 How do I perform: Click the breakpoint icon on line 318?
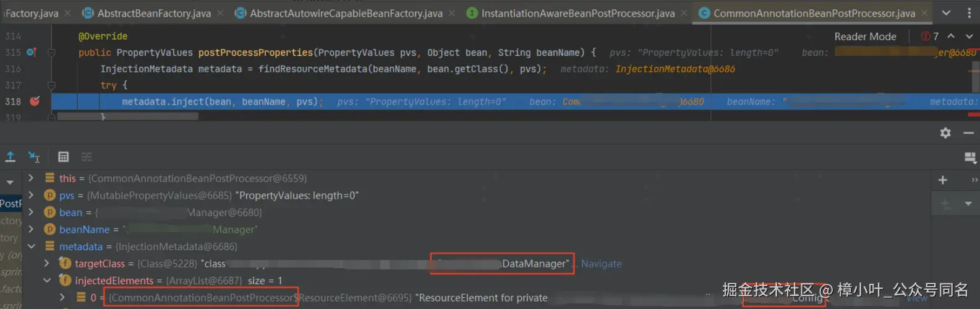click(x=35, y=101)
